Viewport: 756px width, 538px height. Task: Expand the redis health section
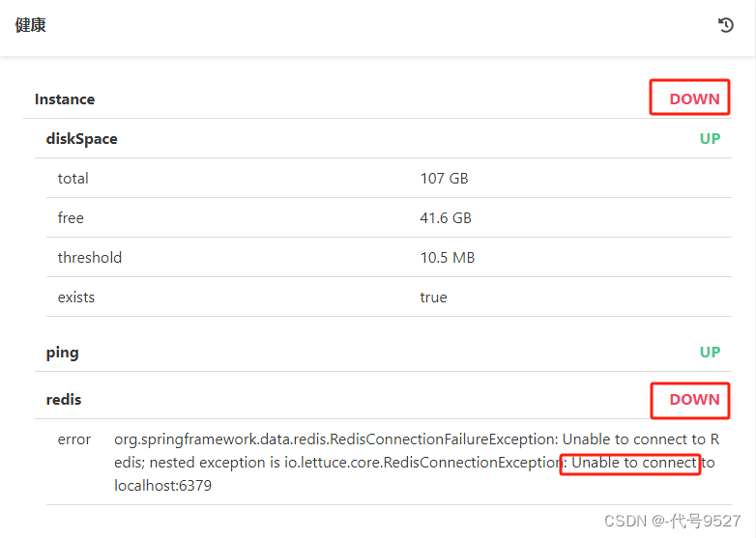coord(64,400)
